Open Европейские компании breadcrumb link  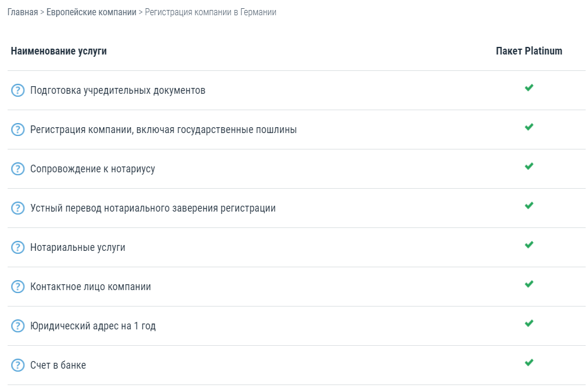(x=91, y=12)
